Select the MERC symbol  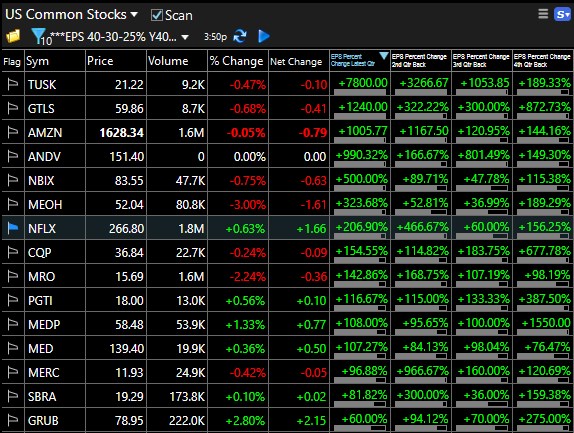tap(44, 373)
